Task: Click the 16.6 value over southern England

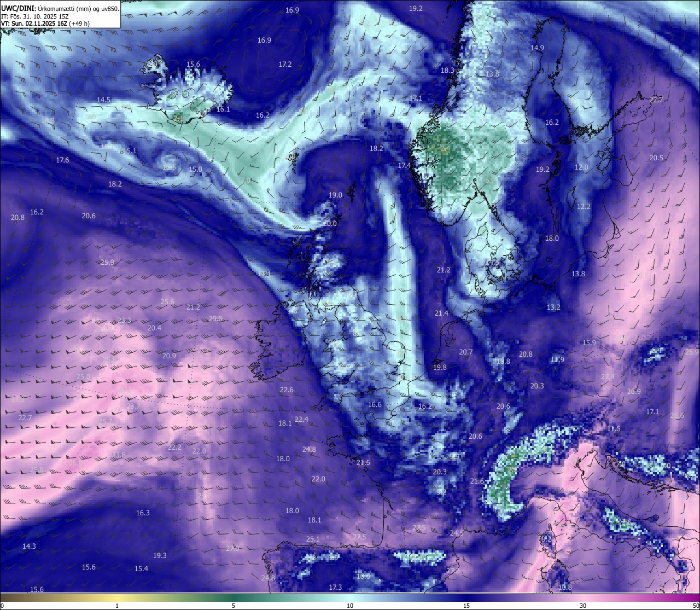Action: (375, 404)
